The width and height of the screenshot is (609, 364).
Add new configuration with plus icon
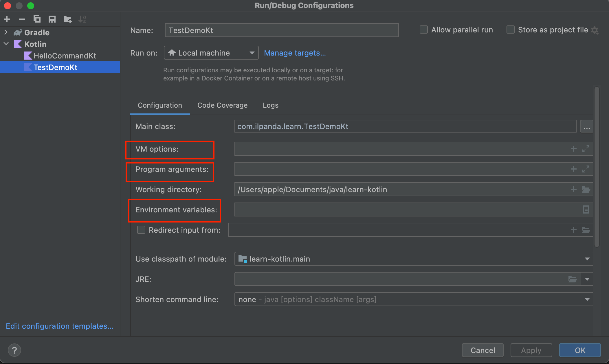(x=7, y=19)
